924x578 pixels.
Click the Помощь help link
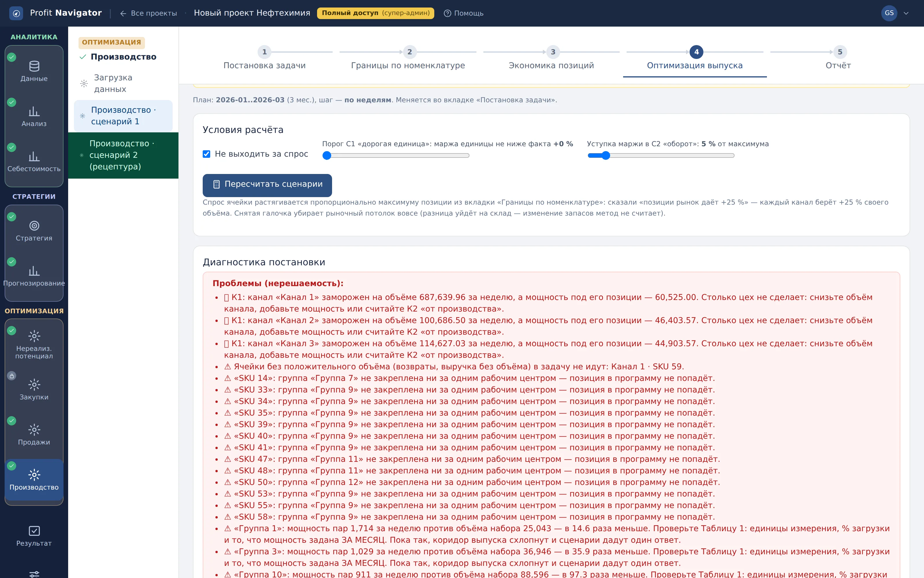[463, 13]
